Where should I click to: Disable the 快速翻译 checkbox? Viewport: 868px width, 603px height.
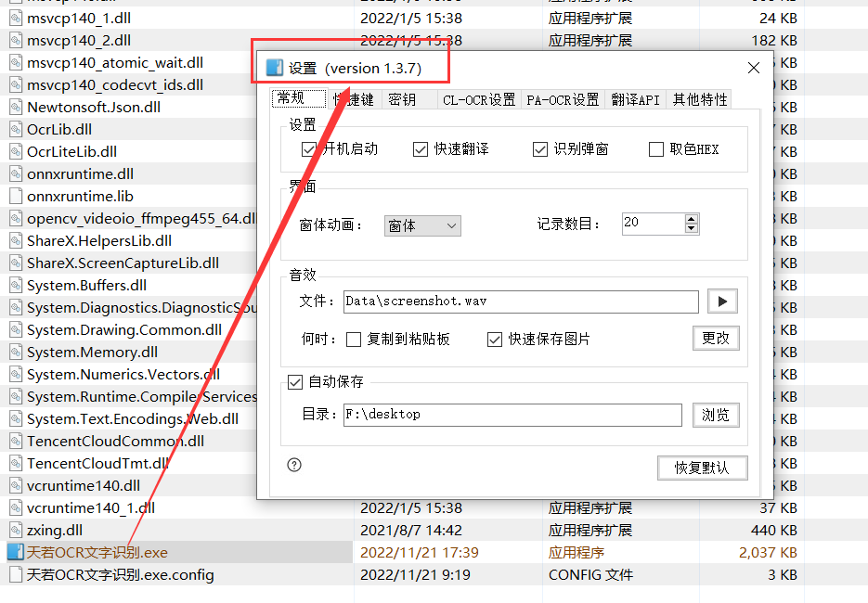point(421,149)
